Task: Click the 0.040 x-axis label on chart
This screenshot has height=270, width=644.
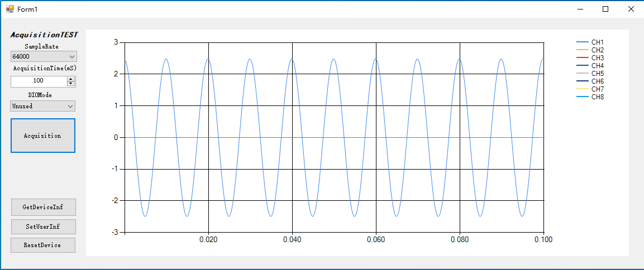Action: pos(292,239)
